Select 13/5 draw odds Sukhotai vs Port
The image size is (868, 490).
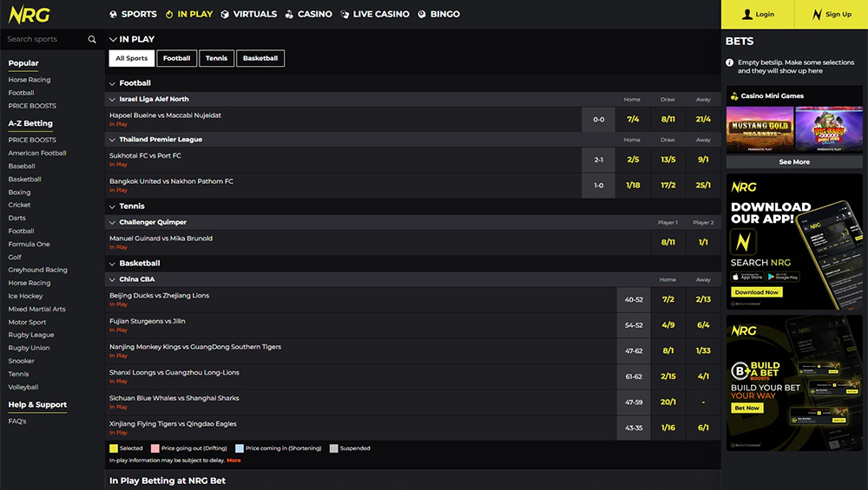tap(668, 160)
